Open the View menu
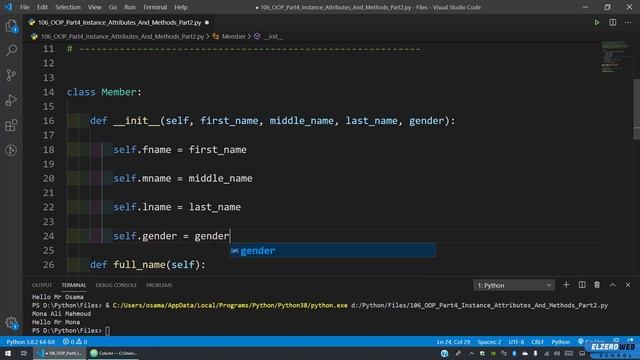The width and height of the screenshot is (640, 360). (x=94, y=7)
